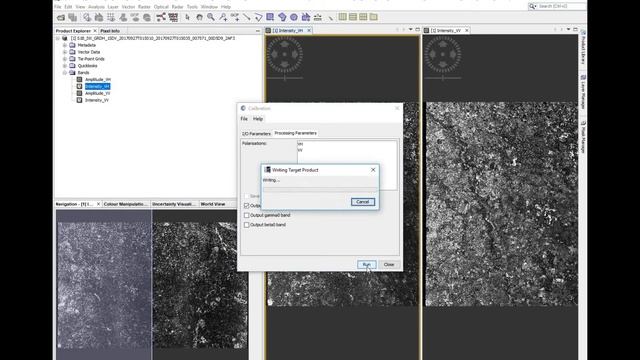Click the Open Product toolbar icon
Screen dimensions: 640x360
(x=61, y=17)
